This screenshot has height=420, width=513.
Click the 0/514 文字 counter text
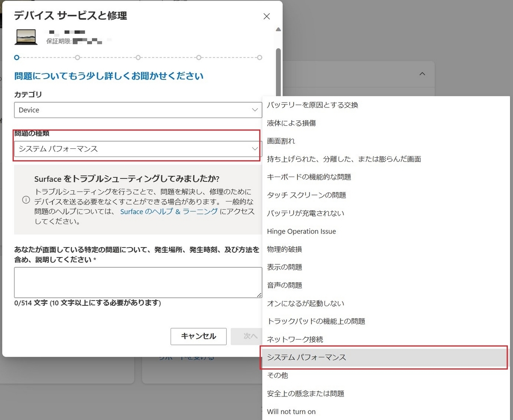click(x=87, y=303)
